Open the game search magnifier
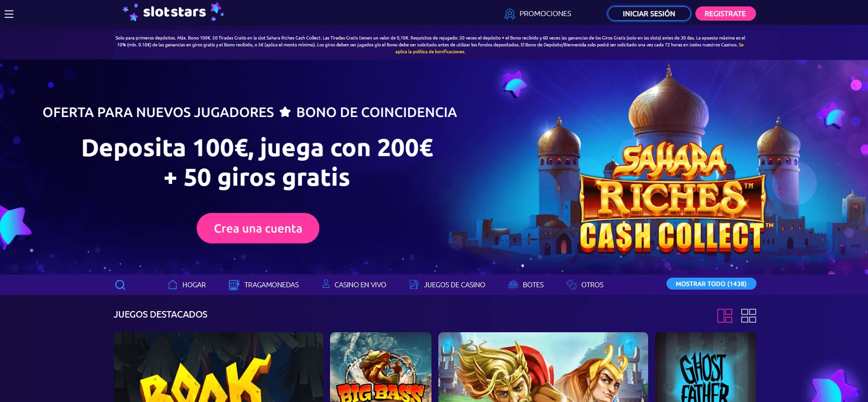The image size is (868, 402). (x=120, y=285)
